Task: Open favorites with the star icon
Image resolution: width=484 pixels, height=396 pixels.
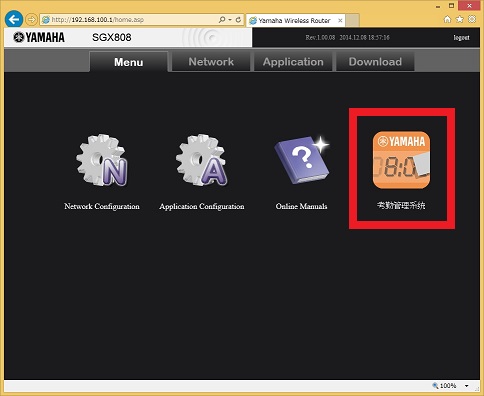Action: [460, 19]
